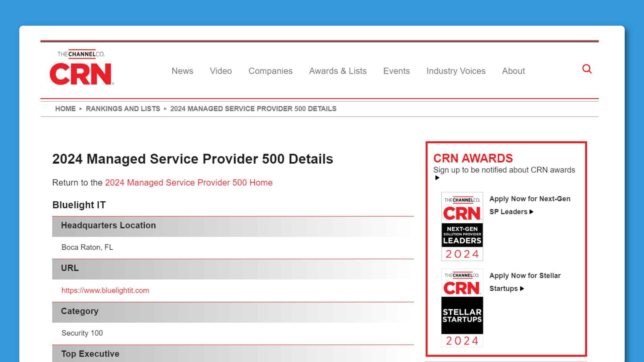Image resolution: width=644 pixels, height=362 pixels.
Task: Click the 2024 Managed Service Provider 500 Details breadcrumb
Action: (x=253, y=109)
